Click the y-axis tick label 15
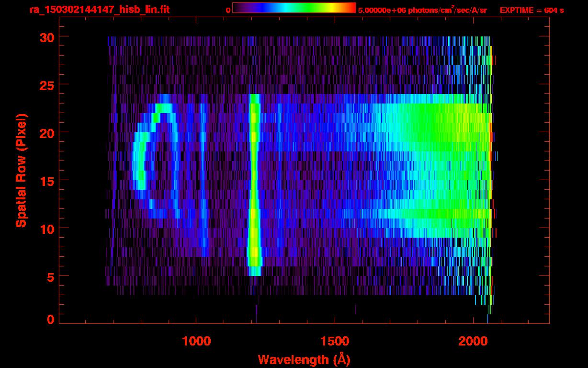Image resolution: width=588 pixels, height=368 pixels. pos(46,181)
